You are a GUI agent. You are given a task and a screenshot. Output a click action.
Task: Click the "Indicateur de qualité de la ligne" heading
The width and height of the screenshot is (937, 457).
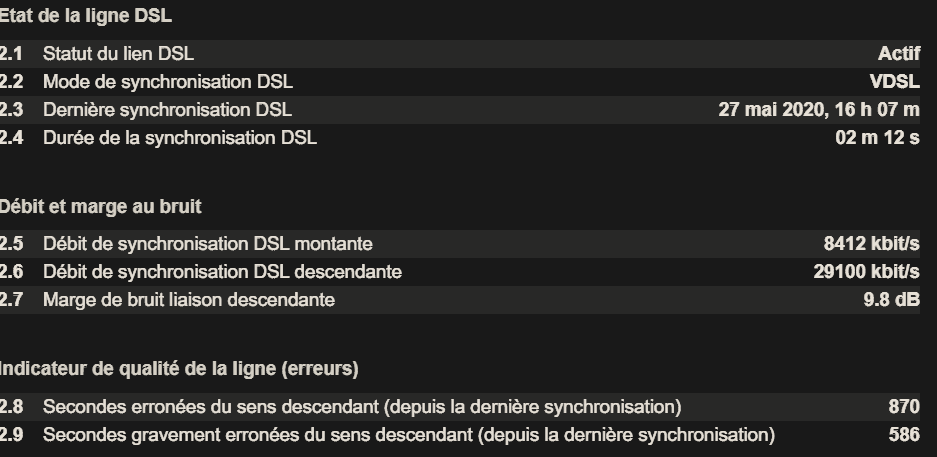pyautogui.click(x=179, y=369)
